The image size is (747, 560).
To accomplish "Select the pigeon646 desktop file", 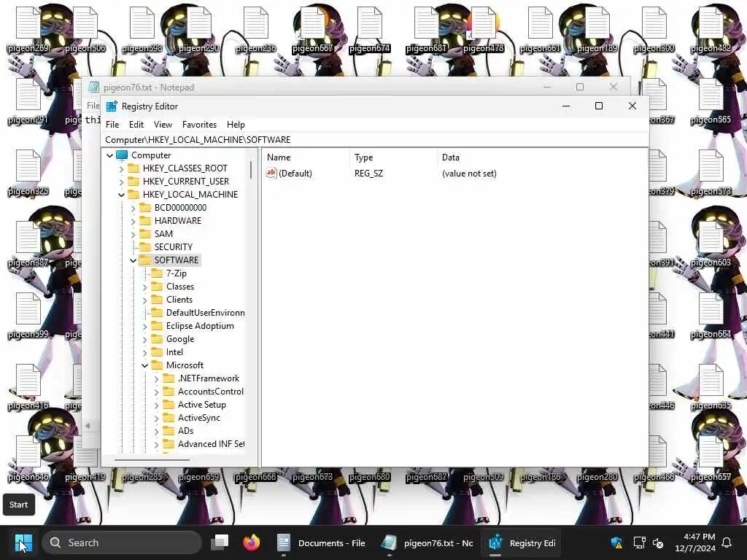I will [28, 458].
